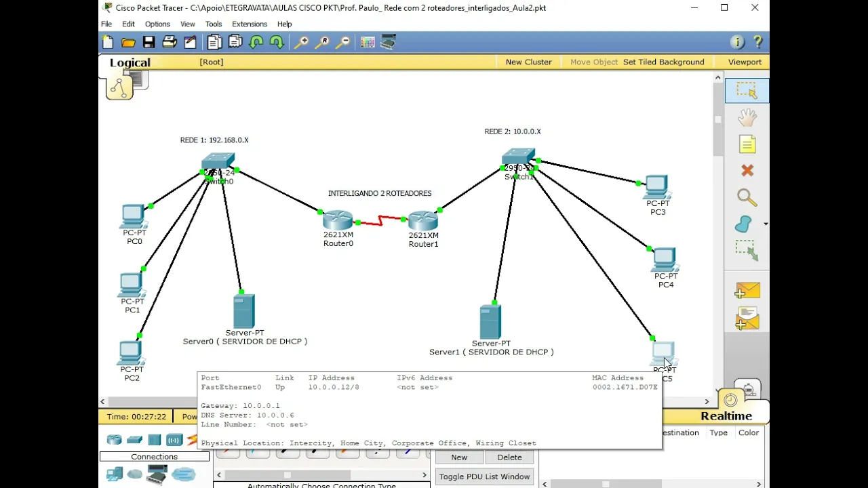
Task: Select Hubs device category icon
Action: pos(155,439)
